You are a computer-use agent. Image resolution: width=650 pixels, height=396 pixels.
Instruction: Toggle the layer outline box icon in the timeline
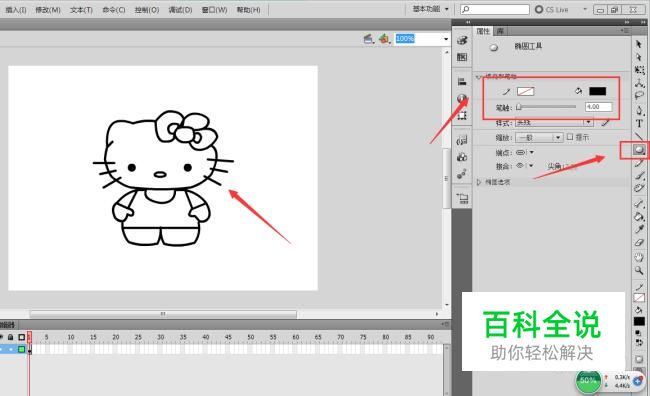(x=22, y=337)
